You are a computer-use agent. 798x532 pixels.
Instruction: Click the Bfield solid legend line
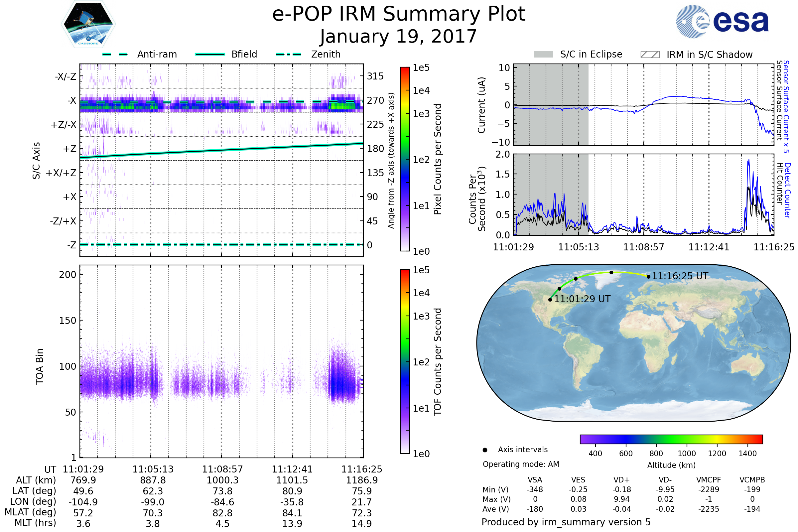[210, 54]
